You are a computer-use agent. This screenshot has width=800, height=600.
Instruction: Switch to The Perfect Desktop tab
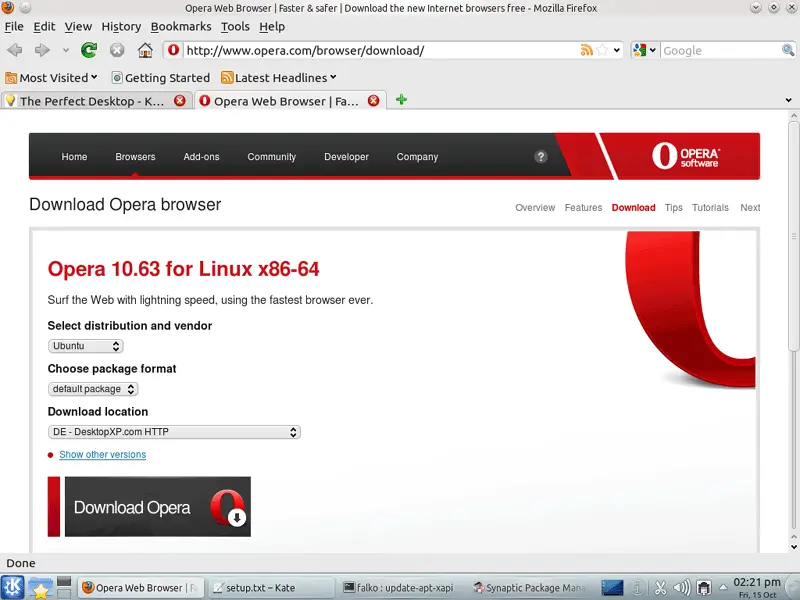[92, 101]
